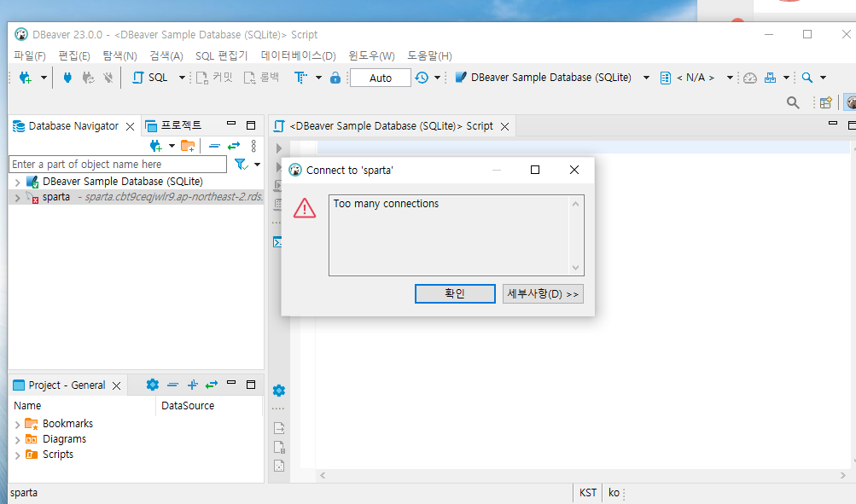Click the active schema list icon beside N/A
856x504 pixels.
[665, 78]
